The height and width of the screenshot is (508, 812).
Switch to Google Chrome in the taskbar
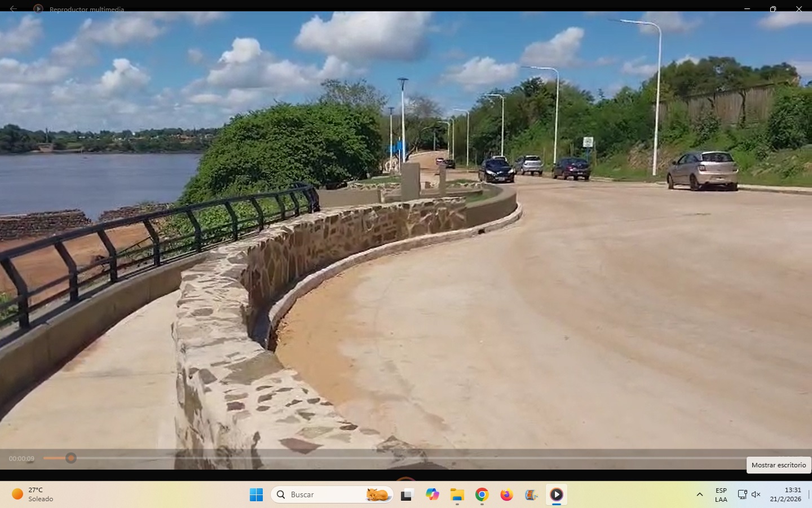click(x=482, y=495)
